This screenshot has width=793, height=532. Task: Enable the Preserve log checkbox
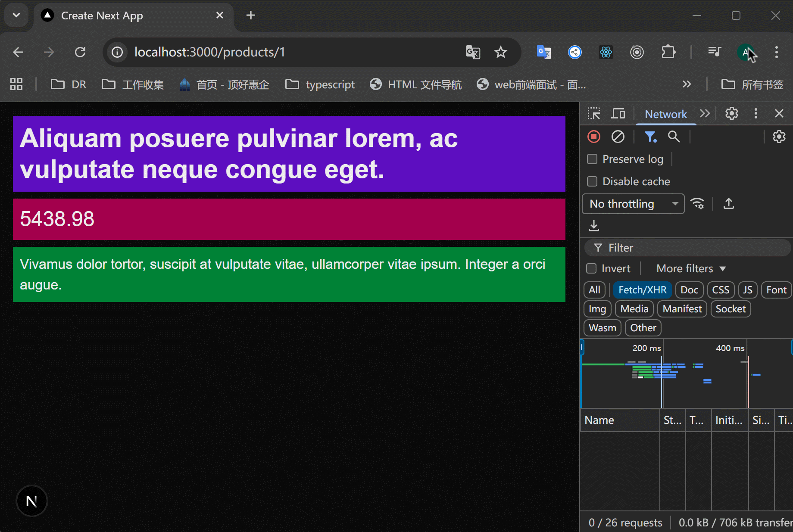[x=592, y=159]
